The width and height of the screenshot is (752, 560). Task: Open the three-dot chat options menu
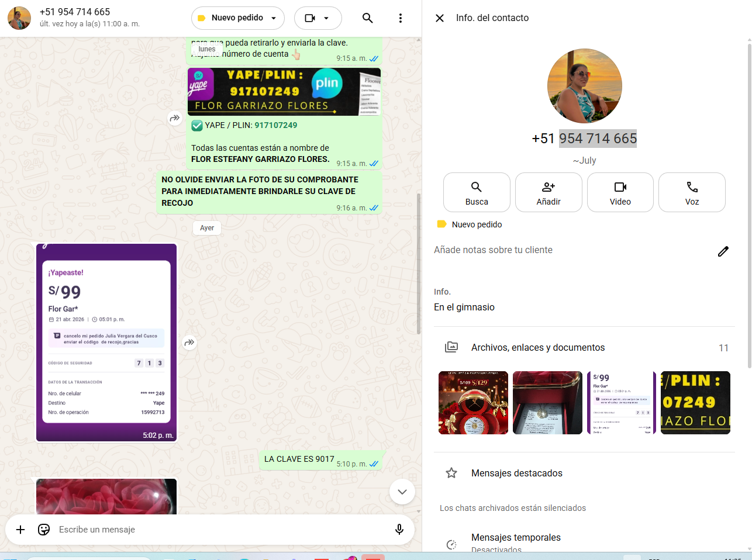tap(401, 18)
